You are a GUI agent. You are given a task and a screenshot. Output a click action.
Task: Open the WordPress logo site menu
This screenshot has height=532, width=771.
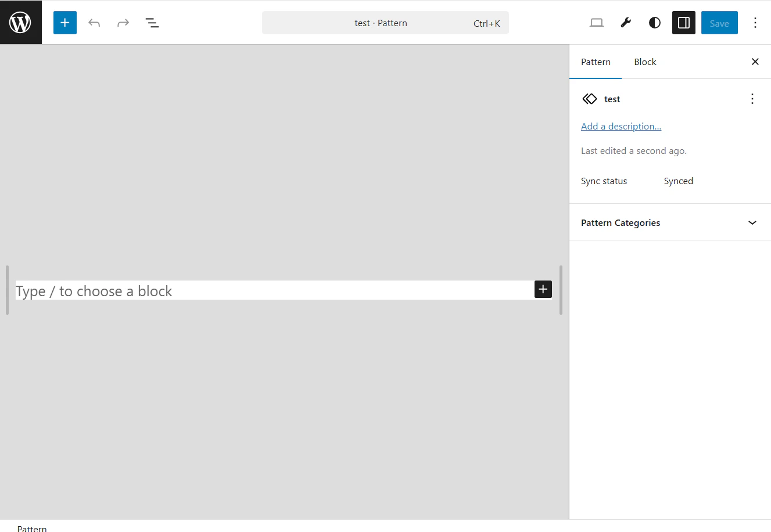point(20,23)
